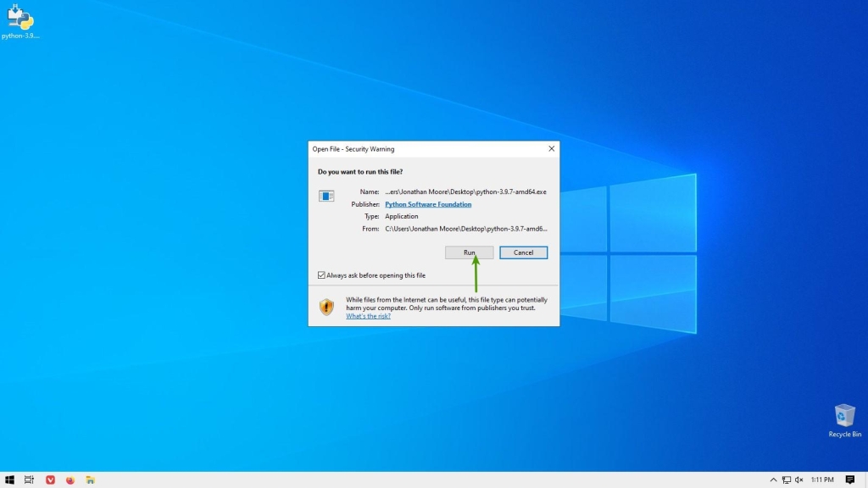Open the python-3.9 installer from the desktop
This screenshot has width=868, height=488.
tap(19, 19)
